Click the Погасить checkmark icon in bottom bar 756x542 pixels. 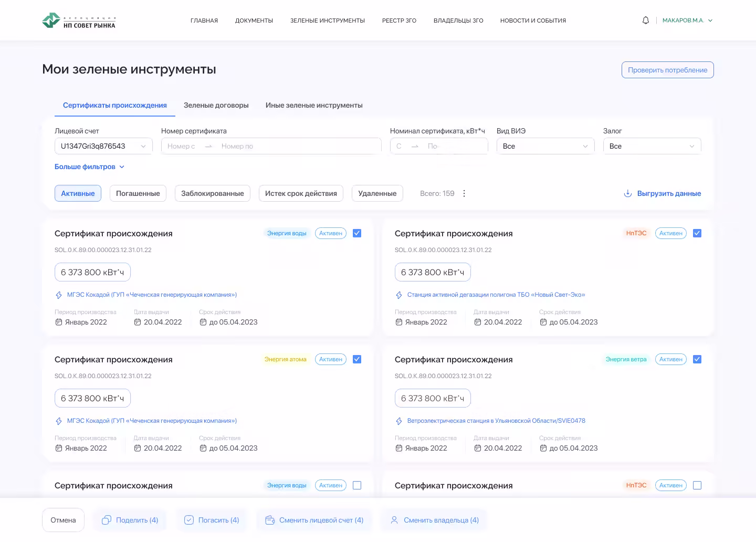point(189,520)
